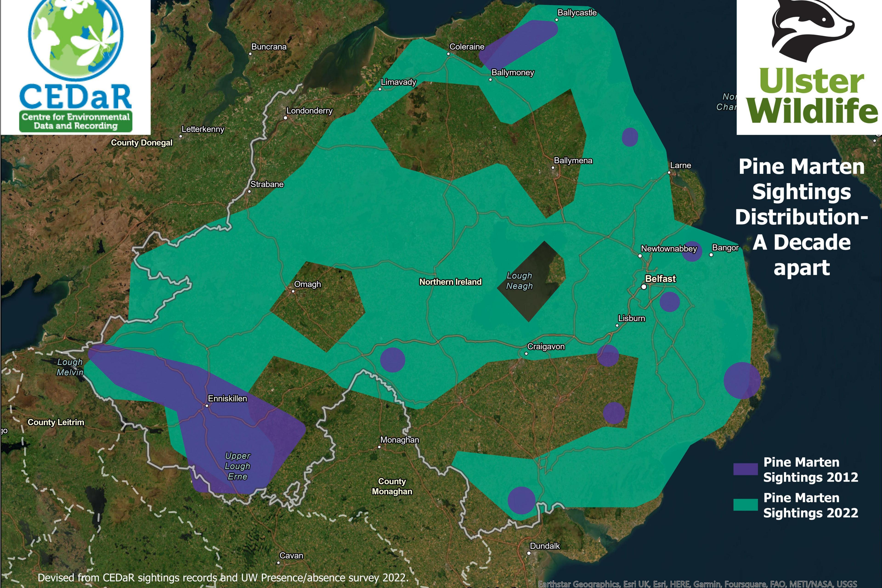The image size is (882, 588).
Task: Click the Upper Lough Erne label
Action: pyautogui.click(x=237, y=466)
